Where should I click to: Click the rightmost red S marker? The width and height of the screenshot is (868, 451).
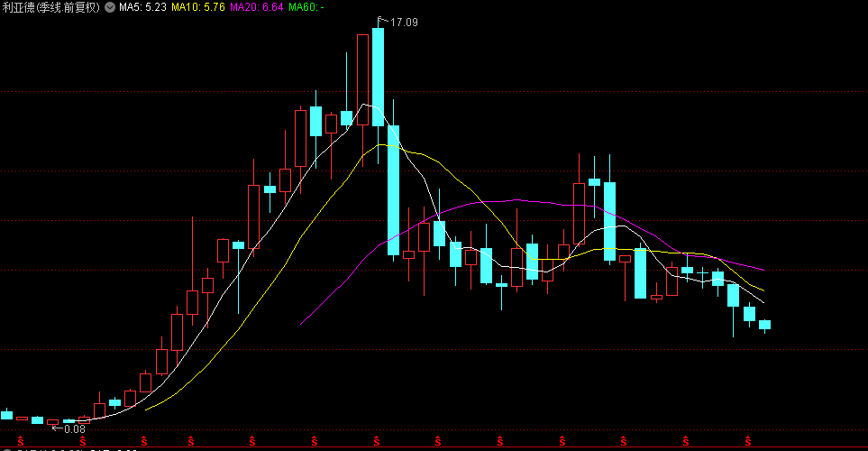click(748, 442)
